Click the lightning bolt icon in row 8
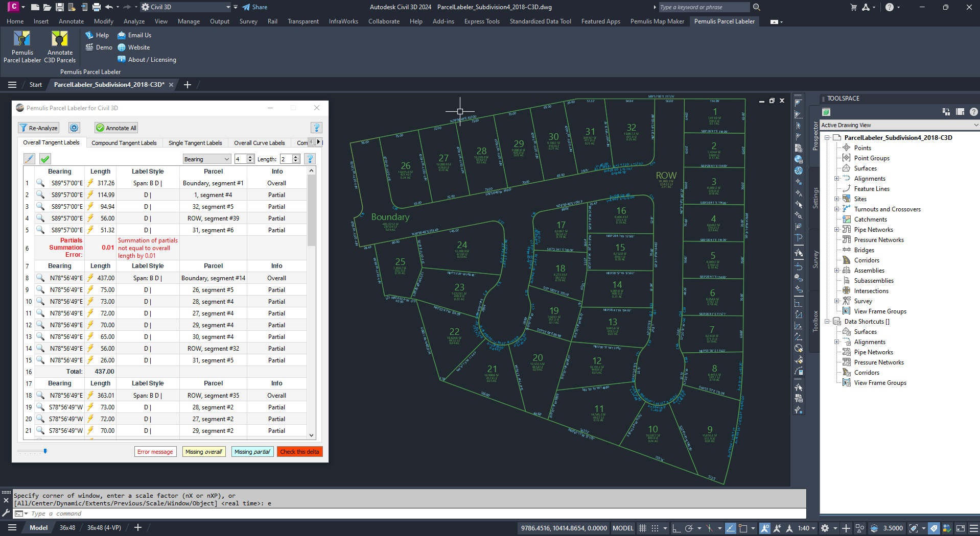Viewport: 980px width, 536px height. pyautogui.click(x=90, y=278)
